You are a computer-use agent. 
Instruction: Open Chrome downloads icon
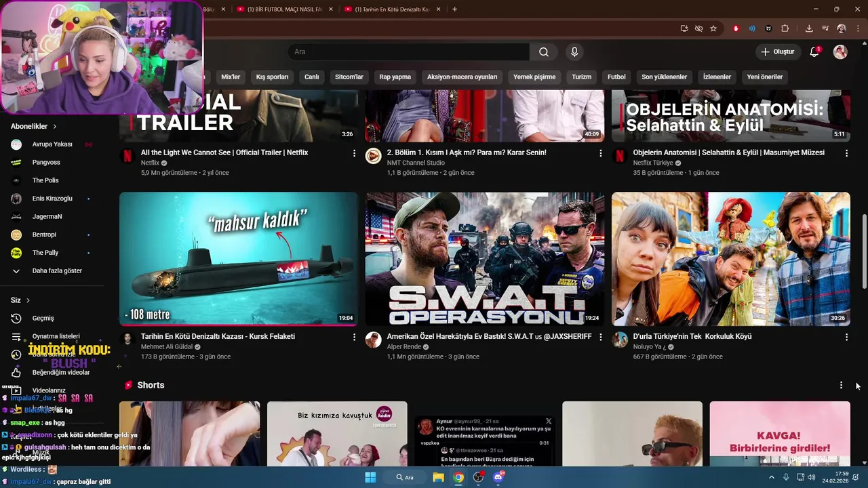click(809, 28)
